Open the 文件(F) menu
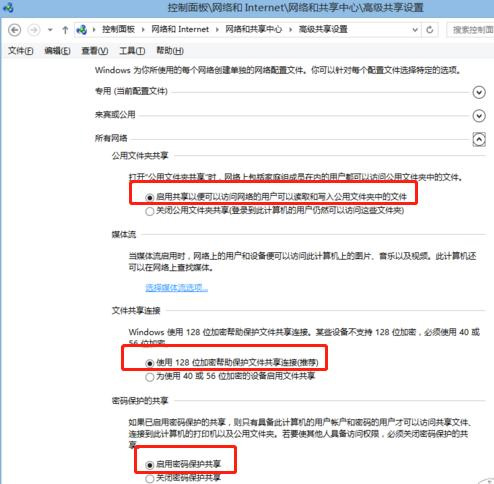This screenshot has width=494, height=484. pos(21,51)
